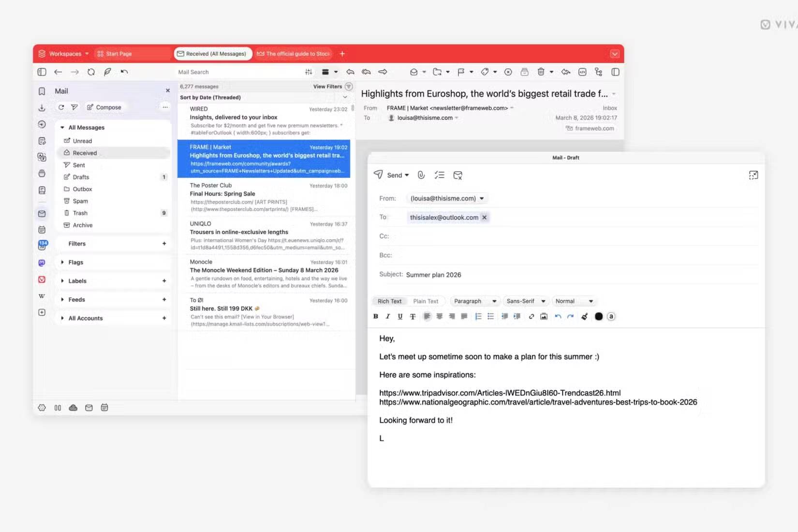Move the selected message to trash
Screen dimensions: 798x532
click(541, 72)
